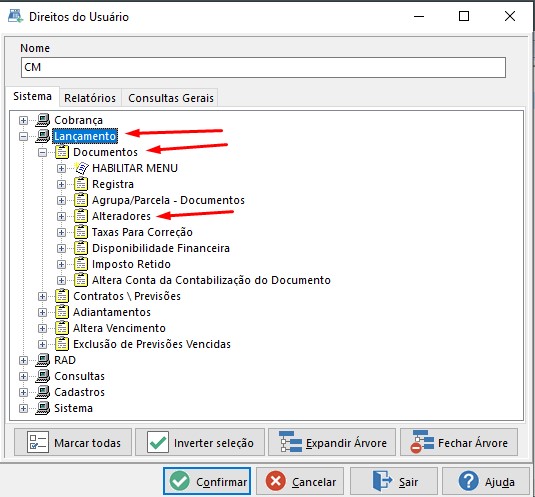Click the Nome input field
The height and width of the screenshot is (497, 535).
(x=263, y=68)
